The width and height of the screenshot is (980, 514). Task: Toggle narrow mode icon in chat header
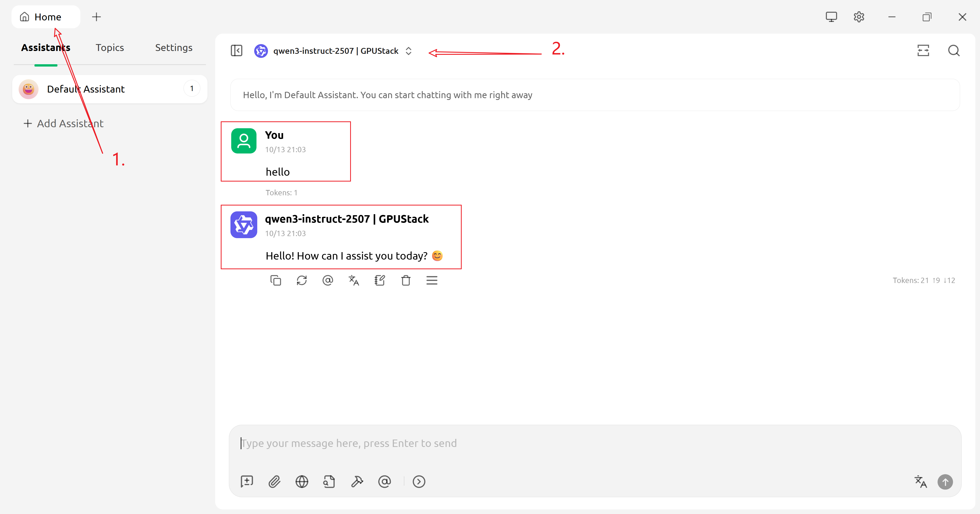click(x=923, y=50)
